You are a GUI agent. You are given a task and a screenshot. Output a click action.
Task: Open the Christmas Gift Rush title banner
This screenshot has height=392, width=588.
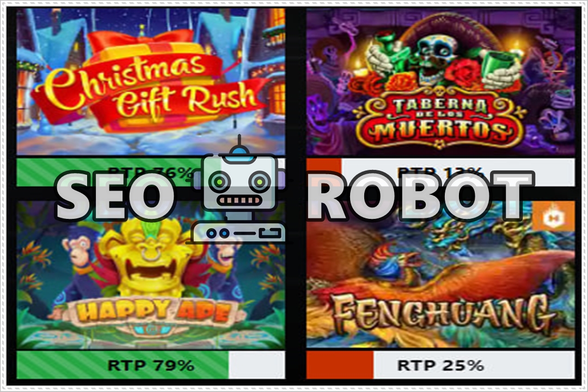(x=150, y=90)
